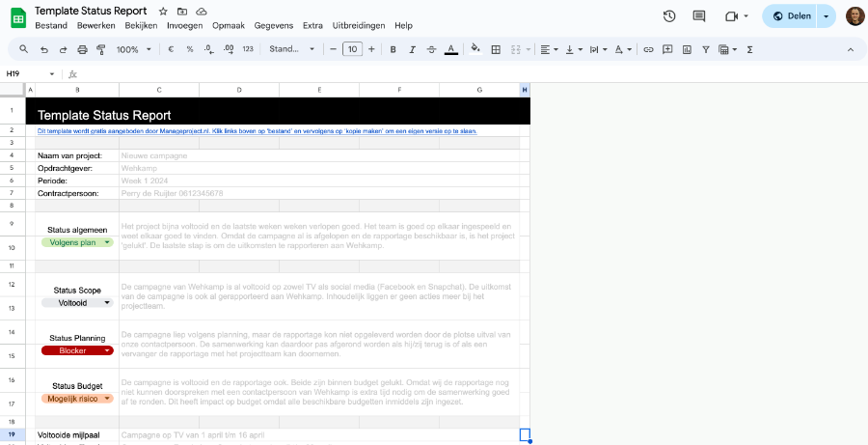Open the Manageproject.nl template link
This screenshot has height=445, width=868.
click(257, 131)
